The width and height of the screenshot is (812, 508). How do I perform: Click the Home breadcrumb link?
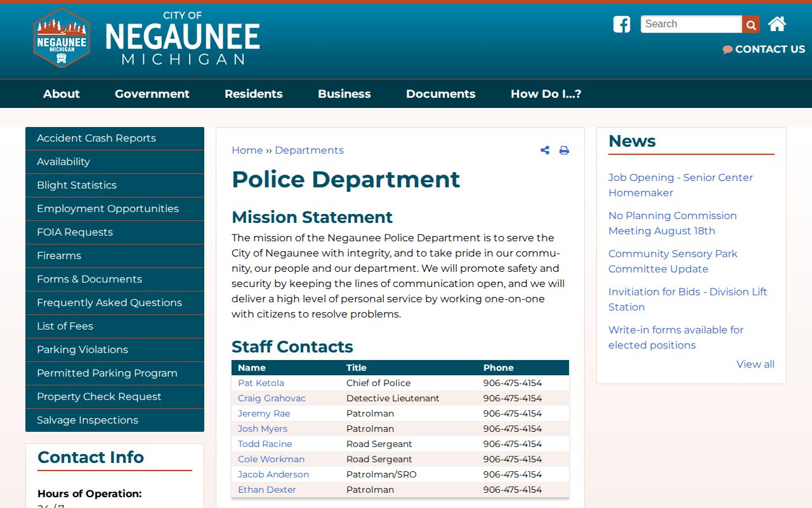247,150
